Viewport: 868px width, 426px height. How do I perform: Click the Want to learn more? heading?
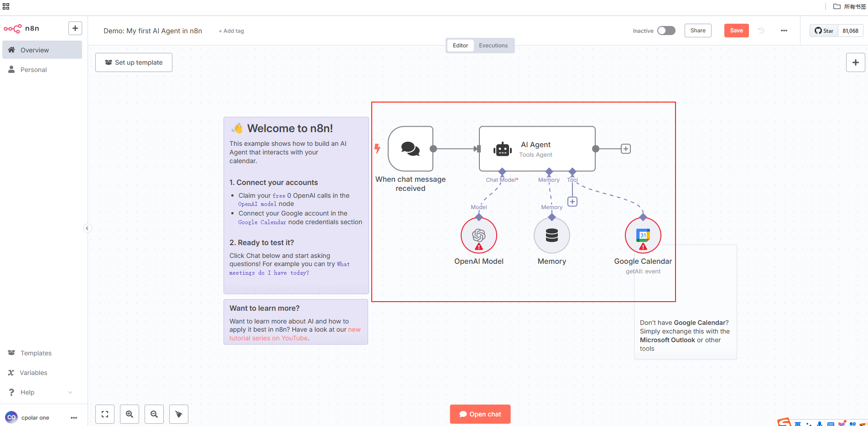[x=265, y=308]
